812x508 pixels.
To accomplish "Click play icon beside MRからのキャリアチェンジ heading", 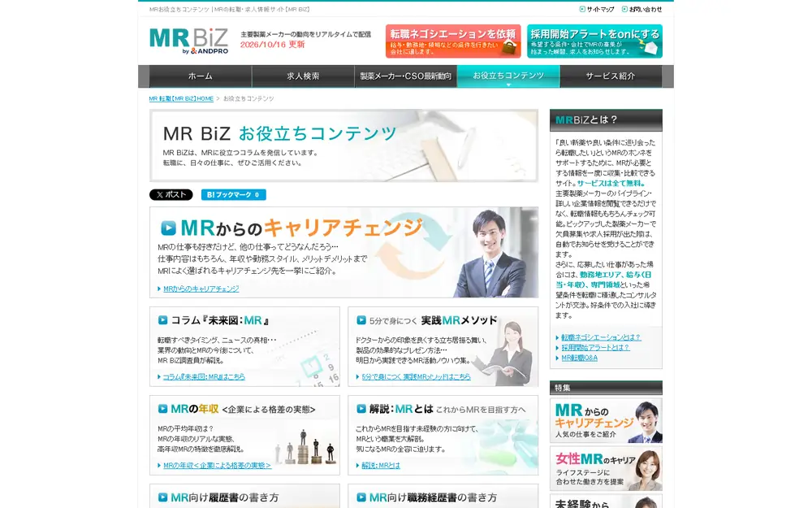I will 168,228.
